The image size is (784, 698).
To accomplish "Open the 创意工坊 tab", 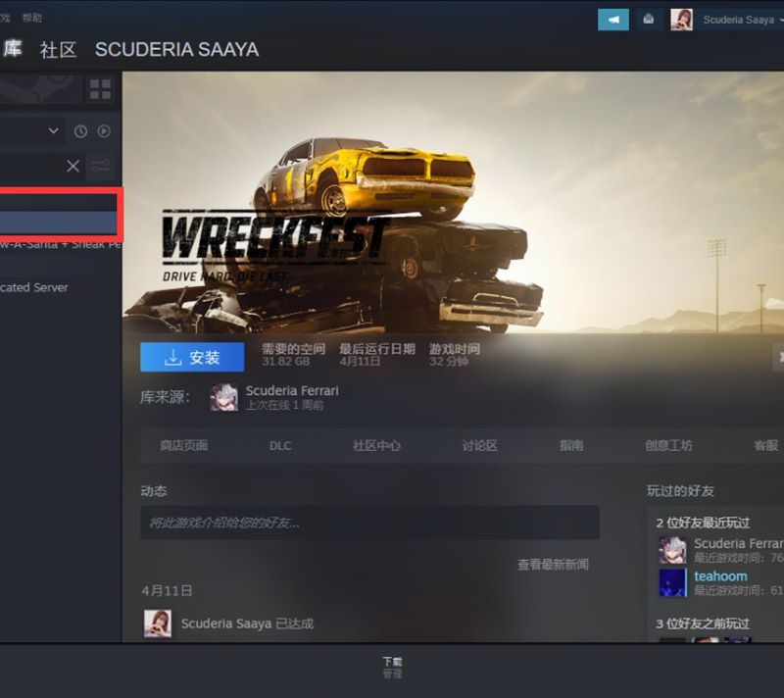I will point(668,445).
